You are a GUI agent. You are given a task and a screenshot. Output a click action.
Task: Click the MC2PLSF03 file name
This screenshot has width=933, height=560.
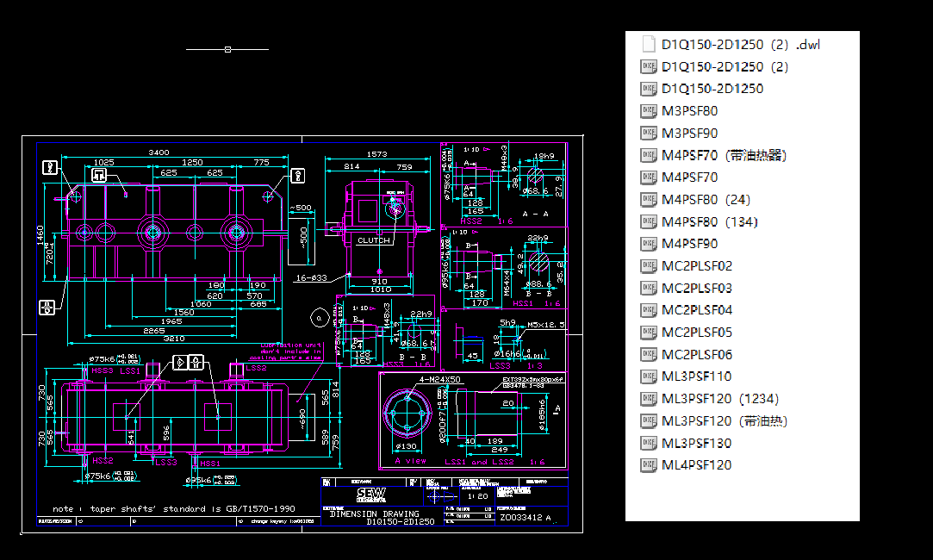(x=694, y=288)
